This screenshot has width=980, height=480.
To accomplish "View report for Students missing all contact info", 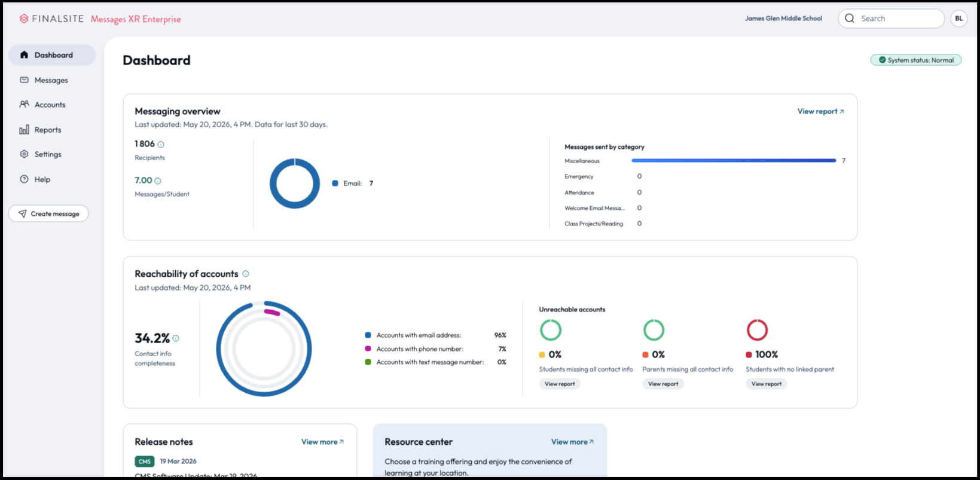I will point(560,384).
